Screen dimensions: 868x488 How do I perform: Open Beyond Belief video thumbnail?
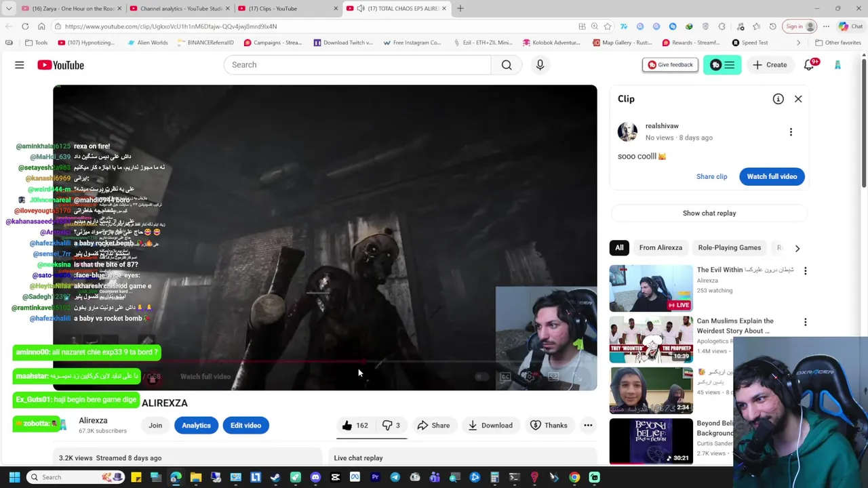(x=650, y=441)
